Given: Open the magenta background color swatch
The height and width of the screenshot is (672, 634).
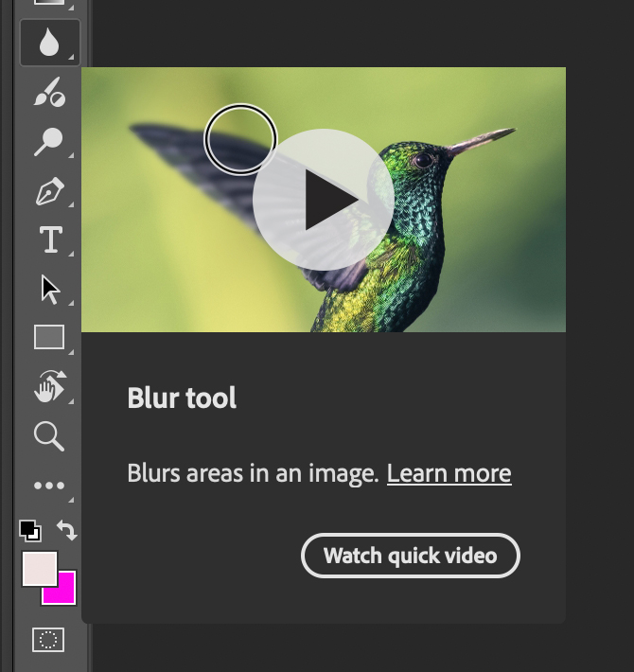Looking at the screenshot, I should tap(64, 593).
